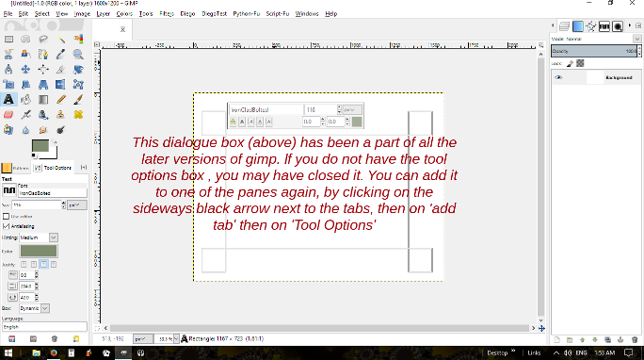644x360 pixels.
Task: Choose the highlighted third Justify option
Action: (x=43, y=264)
